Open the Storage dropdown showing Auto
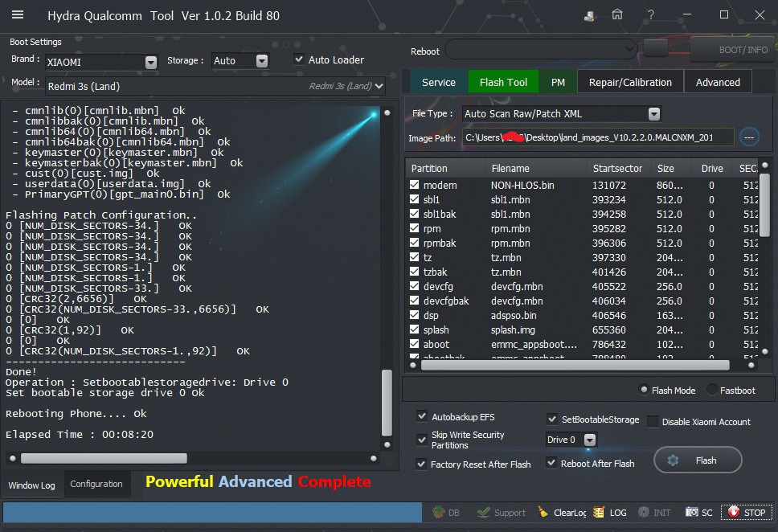The width and height of the screenshot is (778, 532). pyautogui.click(x=240, y=60)
